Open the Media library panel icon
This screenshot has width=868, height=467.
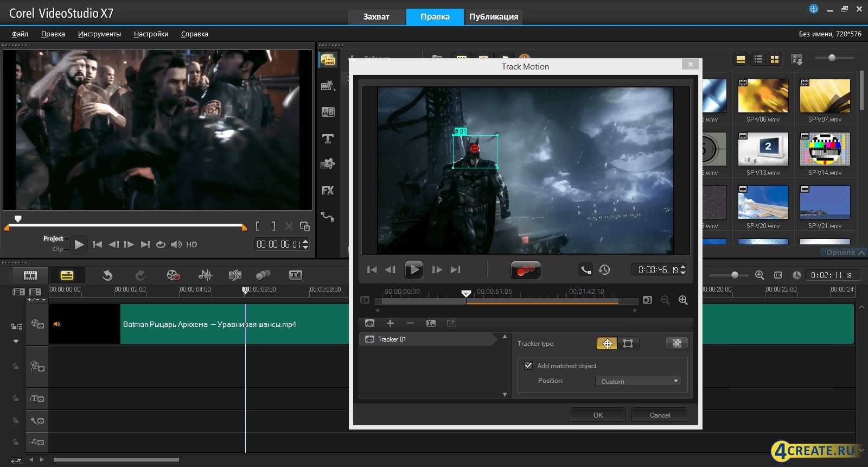coord(328,60)
